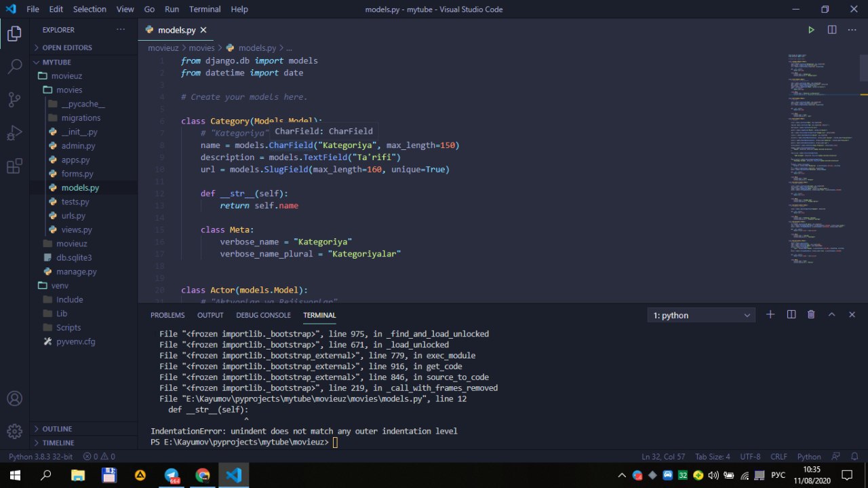The image size is (868, 488).
Task: Split the editor to the right
Action: click(832, 30)
